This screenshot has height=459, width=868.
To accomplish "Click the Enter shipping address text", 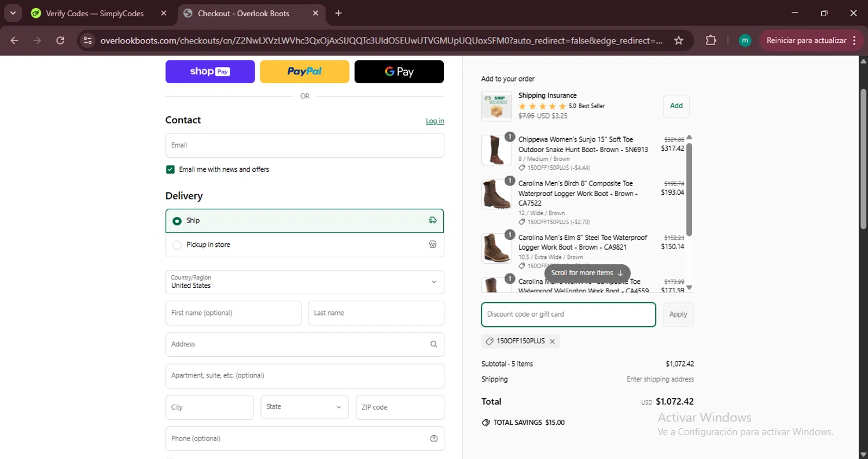I will click(x=660, y=380).
